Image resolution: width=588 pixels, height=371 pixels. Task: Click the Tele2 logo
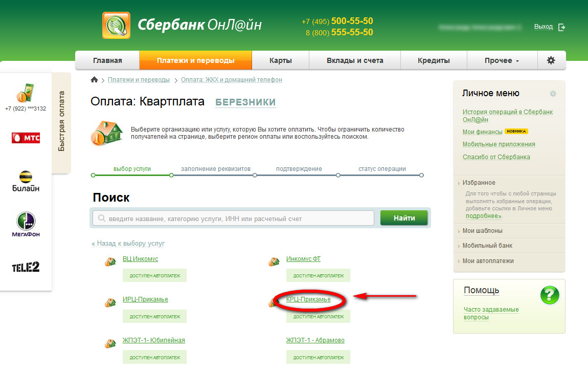point(26,267)
